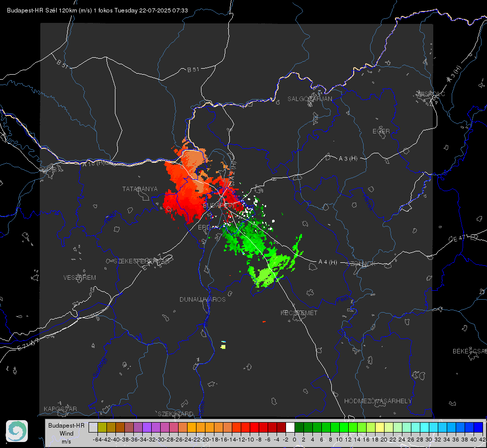This screenshot has height=448, width=487.
Task: Click the blue county label 'Pest'
Action: (x=343, y=300)
